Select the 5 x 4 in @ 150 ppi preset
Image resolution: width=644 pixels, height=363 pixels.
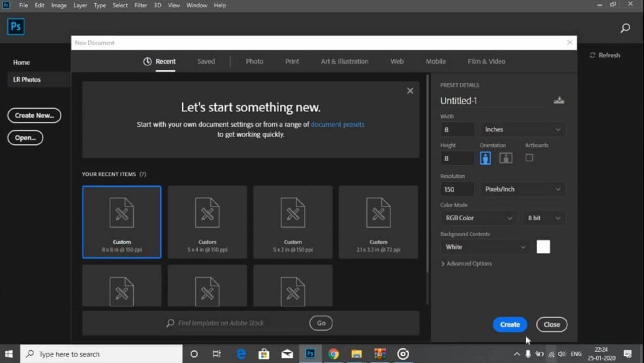207,222
